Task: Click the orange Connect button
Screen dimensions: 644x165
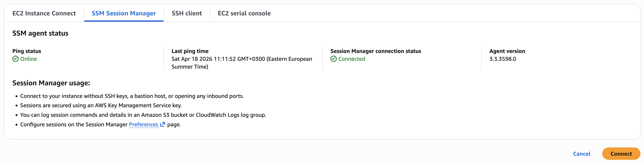Action: [x=621, y=154]
